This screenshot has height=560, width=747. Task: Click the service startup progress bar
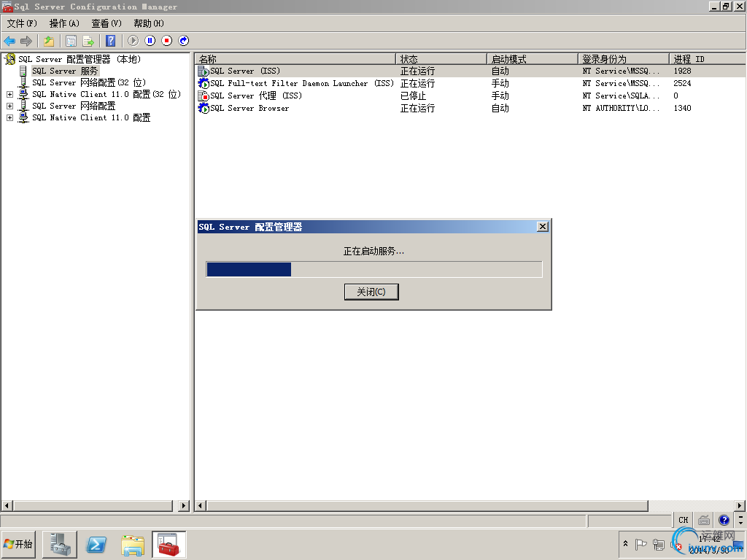coord(373,269)
